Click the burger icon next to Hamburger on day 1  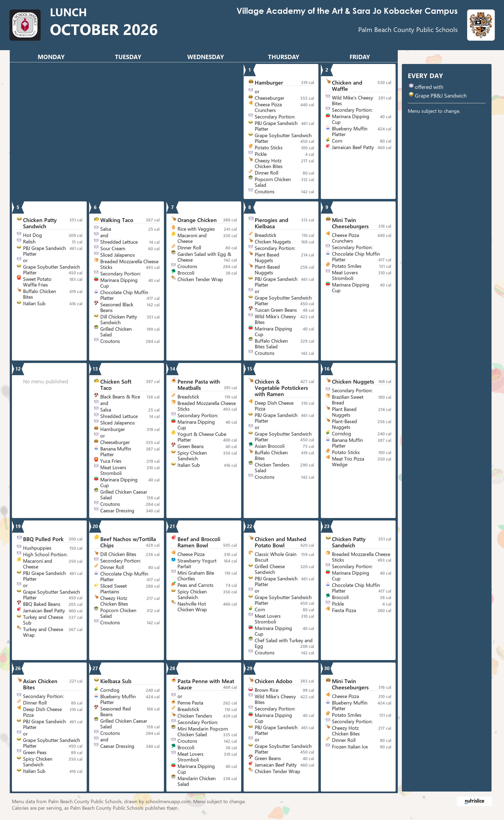click(x=251, y=82)
